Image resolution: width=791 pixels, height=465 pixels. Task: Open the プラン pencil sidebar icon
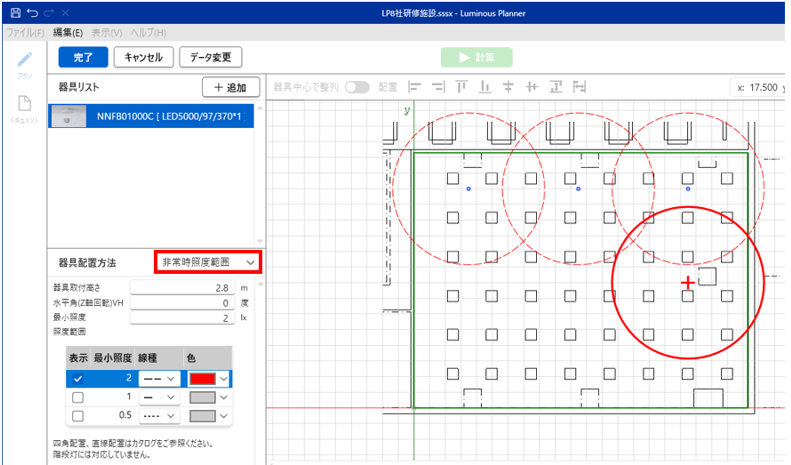[x=26, y=60]
